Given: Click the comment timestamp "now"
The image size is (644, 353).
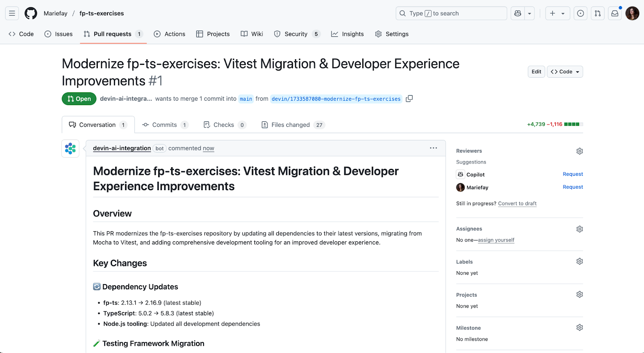Looking at the screenshot, I should [x=208, y=148].
